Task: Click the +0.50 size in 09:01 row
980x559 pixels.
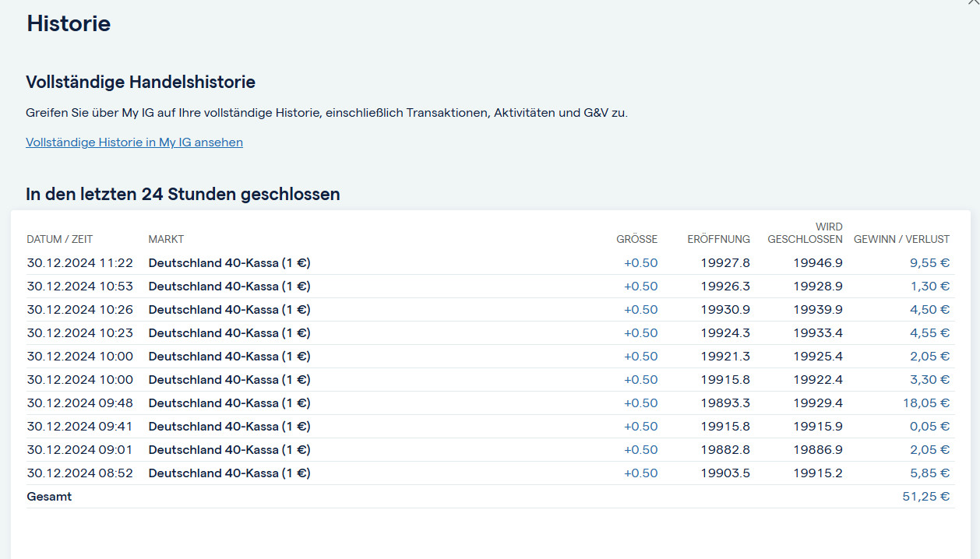Action: pyautogui.click(x=640, y=450)
